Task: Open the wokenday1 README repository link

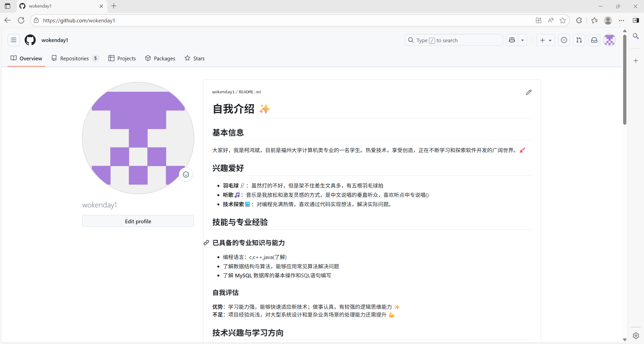Action: (223, 92)
